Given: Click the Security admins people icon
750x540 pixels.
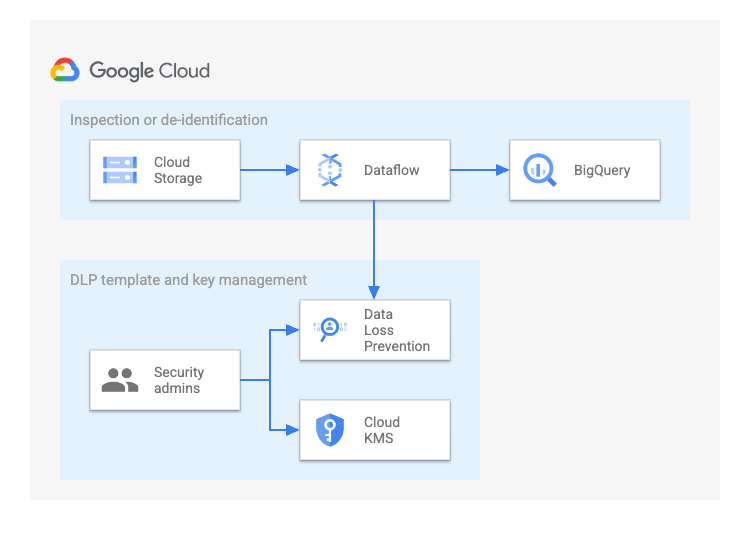Looking at the screenshot, I should pyautogui.click(x=120, y=380).
